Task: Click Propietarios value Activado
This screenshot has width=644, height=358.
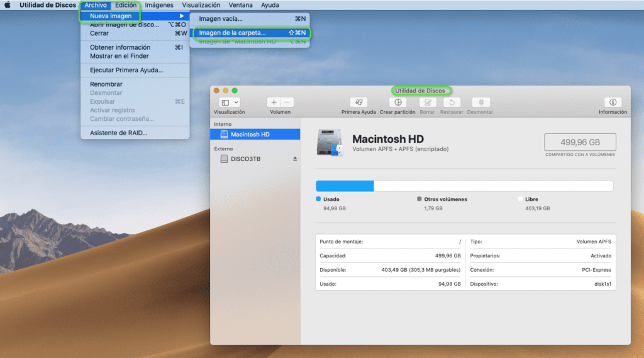Action: click(601, 255)
